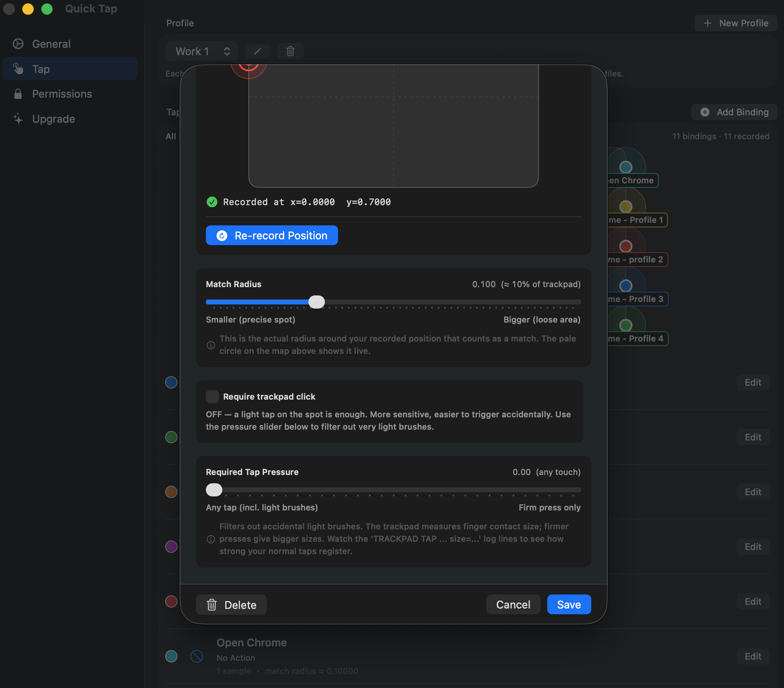The height and width of the screenshot is (688, 784).
Task: Cancel the binding edit dialog
Action: click(513, 604)
